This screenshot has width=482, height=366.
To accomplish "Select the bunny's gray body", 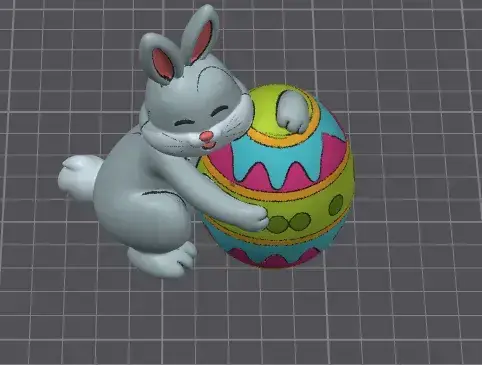I will coord(140,200).
